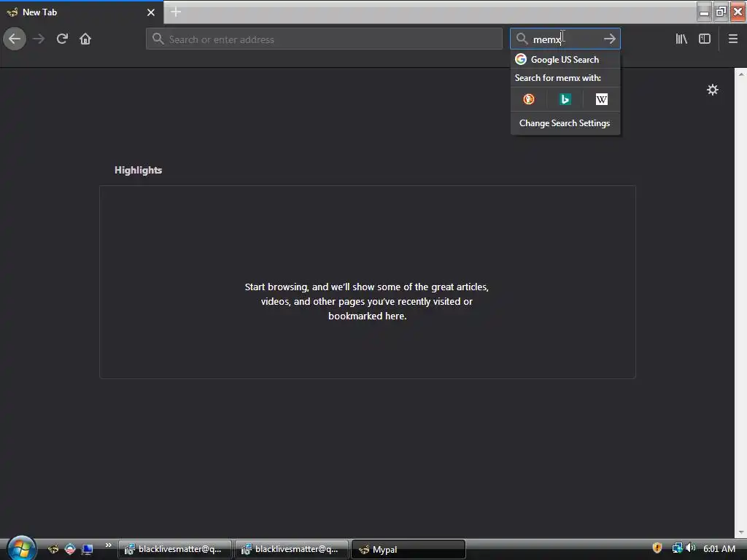The width and height of the screenshot is (747, 560).
Task: Click the address bar magnifier icon
Action: click(158, 39)
